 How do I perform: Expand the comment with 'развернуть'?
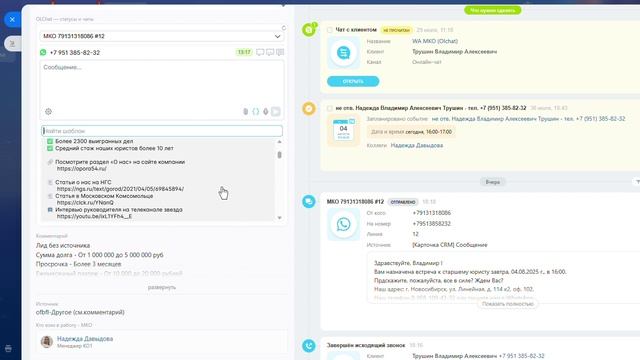[162, 287]
